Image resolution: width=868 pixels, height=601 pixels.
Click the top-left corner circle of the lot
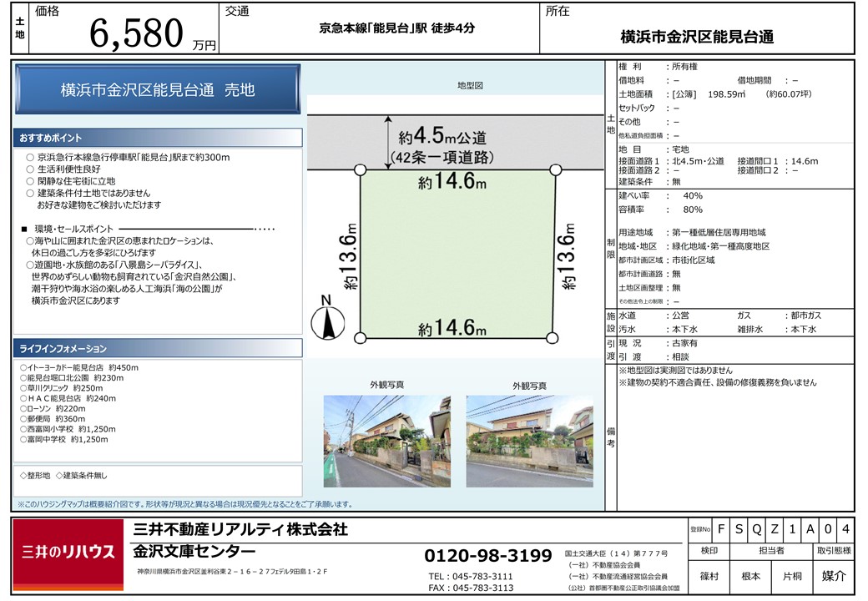pos(361,170)
